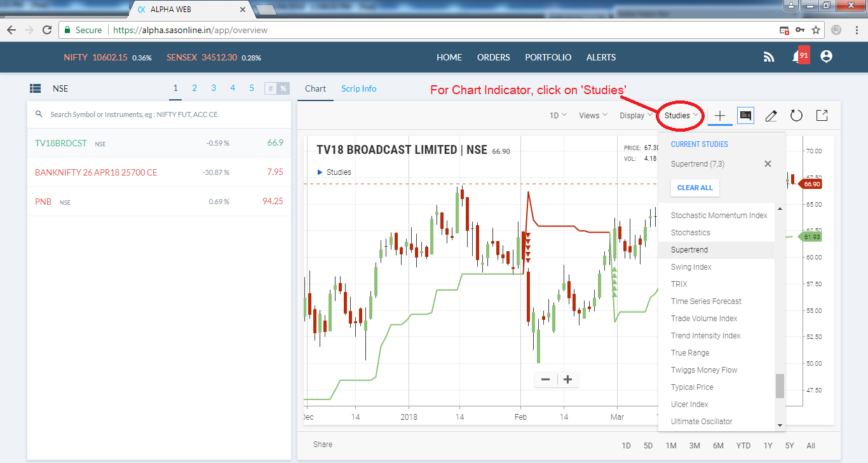The image size is (868, 463).
Task: Select the pencil draw tool
Action: click(771, 116)
